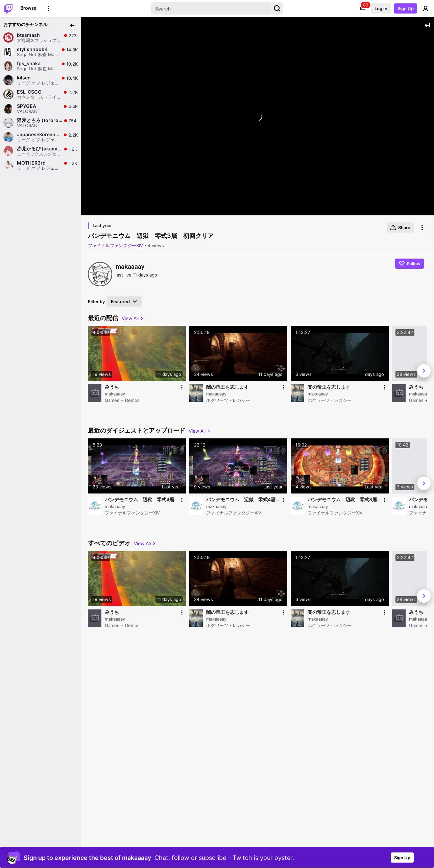Open 闇の帝王を志します title under 1:13:27 in すべてのビデオ

point(329,612)
